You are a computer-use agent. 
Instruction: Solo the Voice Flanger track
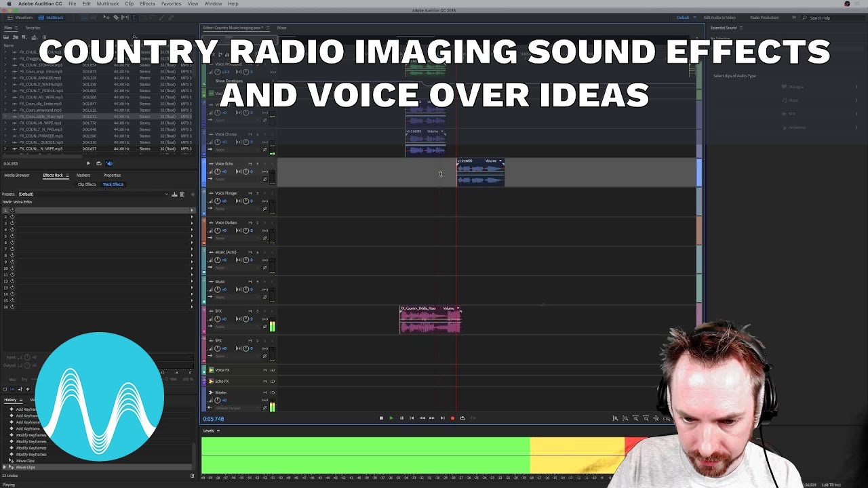click(257, 193)
